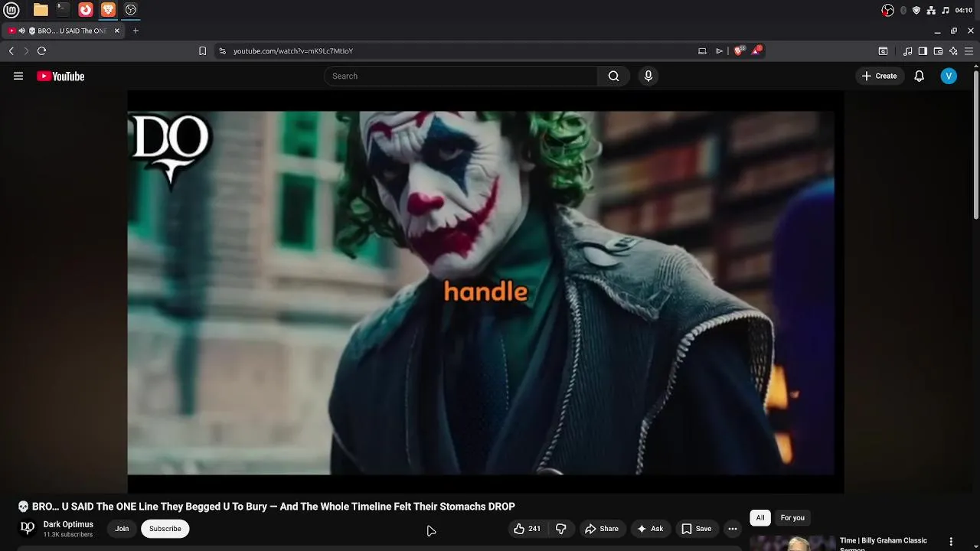This screenshot has width=980, height=551.
Task: Open the red browser icon in panel
Action: [x=86, y=10]
